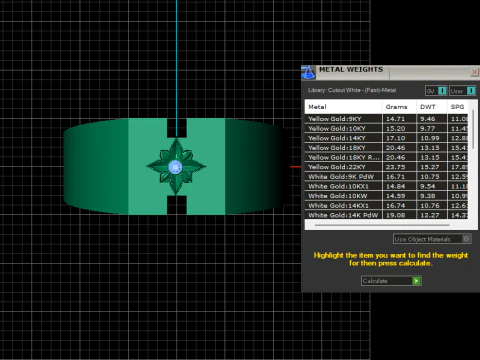
Task: Click the 10.99 DWT value
Action: (430, 138)
